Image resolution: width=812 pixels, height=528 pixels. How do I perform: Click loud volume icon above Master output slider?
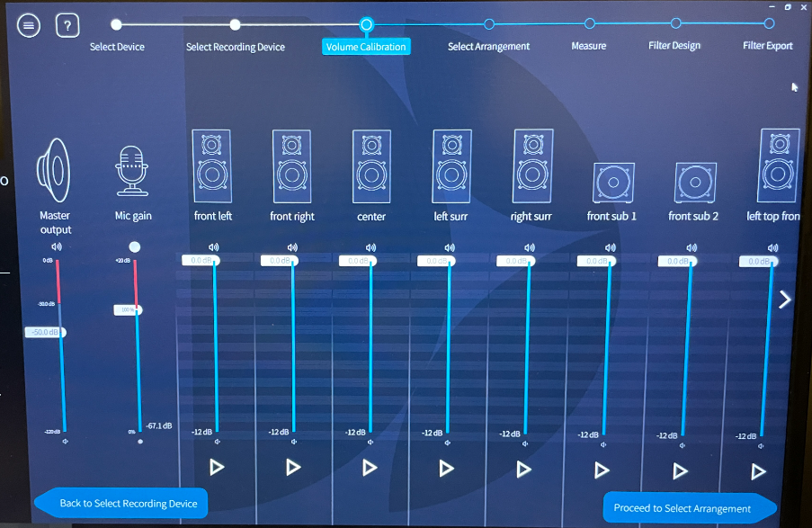[57, 246]
